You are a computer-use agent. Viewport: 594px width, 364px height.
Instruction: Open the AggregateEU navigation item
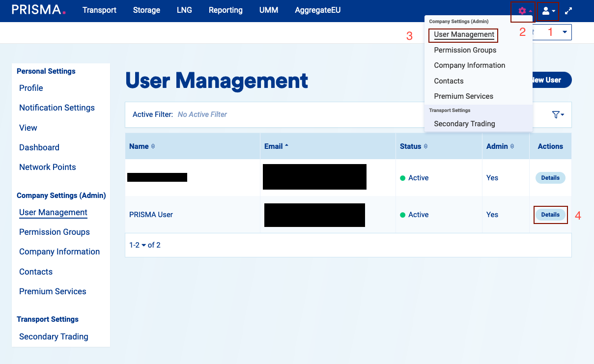click(317, 10)
